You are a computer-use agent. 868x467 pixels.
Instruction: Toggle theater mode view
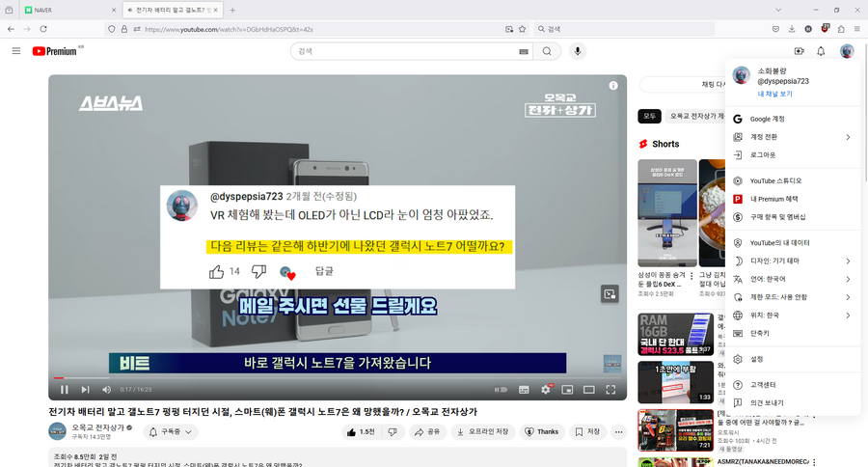tap(589, 390)
